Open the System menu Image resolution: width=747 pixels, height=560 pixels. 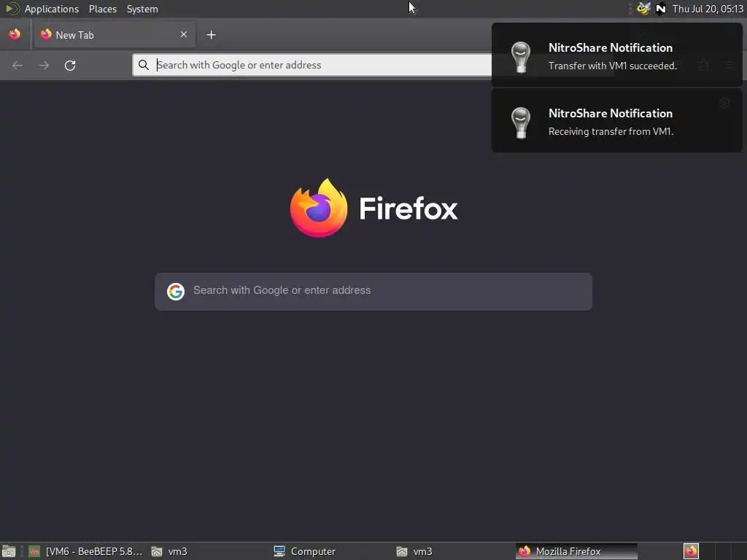click(x=142, y=9)
